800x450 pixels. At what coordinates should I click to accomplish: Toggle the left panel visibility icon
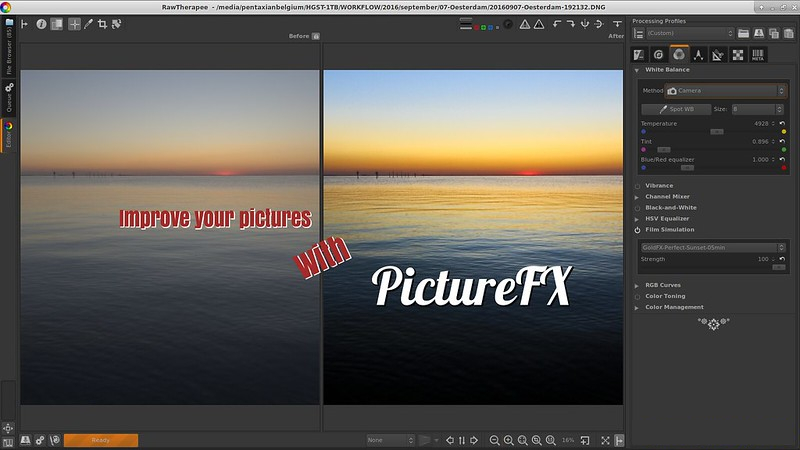(24, 24)
